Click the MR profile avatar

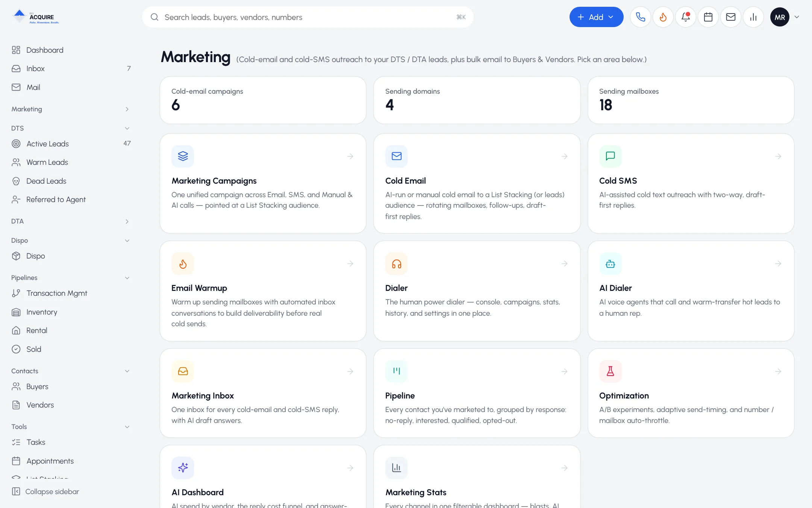(780, 17)
